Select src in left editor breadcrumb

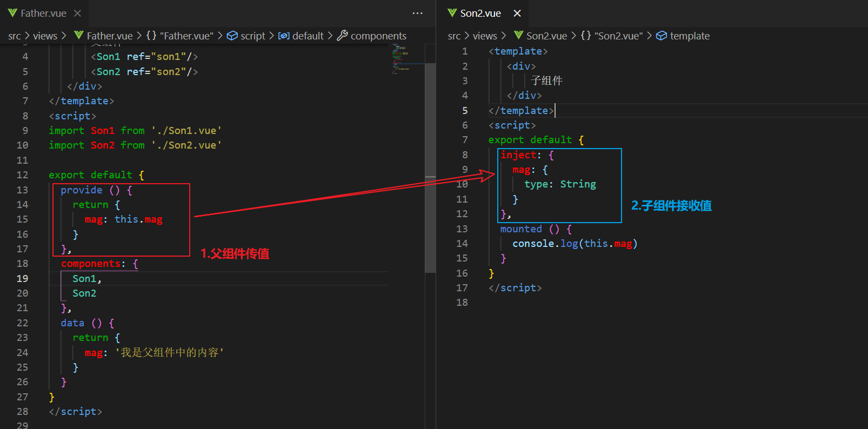(x=15, y=36)
